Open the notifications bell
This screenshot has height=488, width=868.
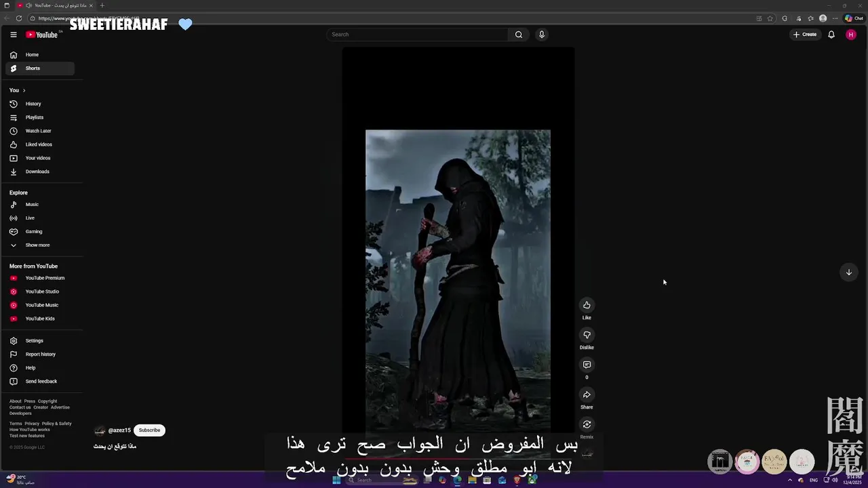[x=831, y=35]
